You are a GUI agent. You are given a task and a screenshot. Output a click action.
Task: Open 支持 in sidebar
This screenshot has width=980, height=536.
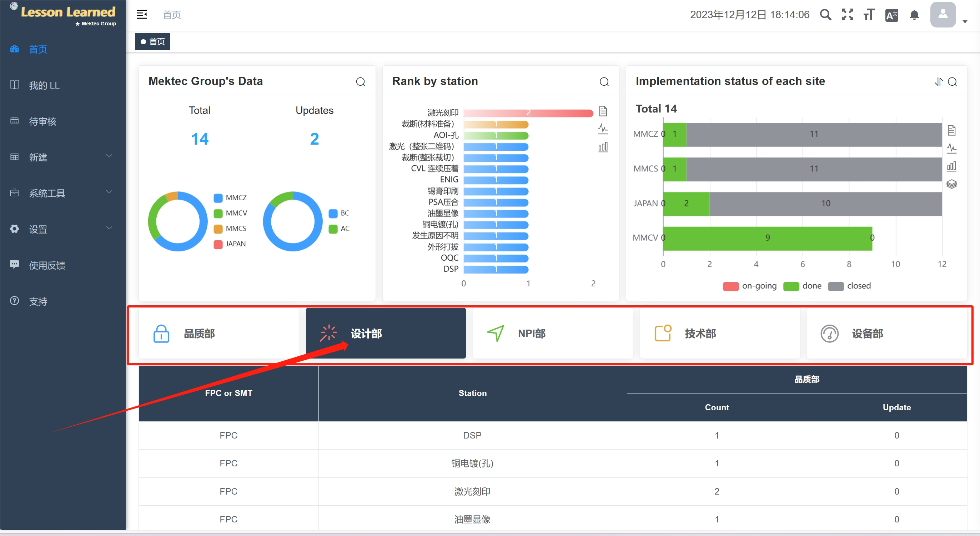pos(63,301)
